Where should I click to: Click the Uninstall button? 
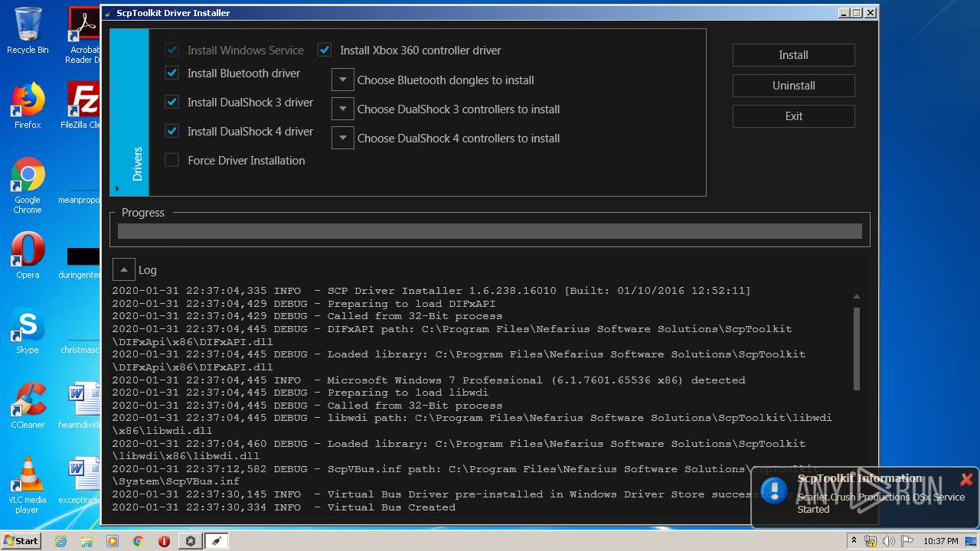point(793,86)
